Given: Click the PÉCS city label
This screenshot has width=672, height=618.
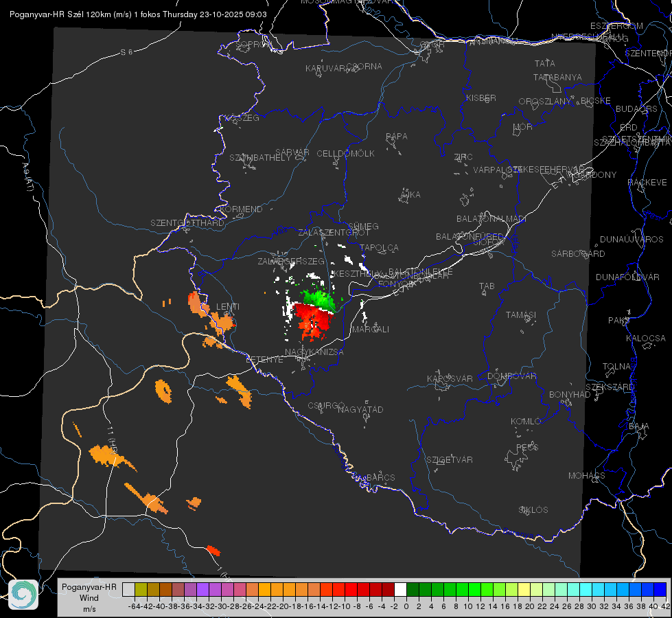Looking at the screenshot, I should tap(527, 447).
